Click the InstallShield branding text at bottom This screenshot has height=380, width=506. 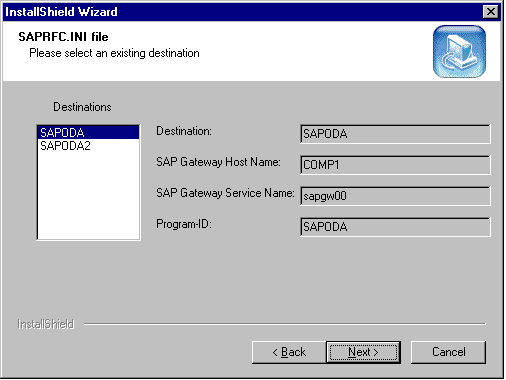[x=46, y=324]
